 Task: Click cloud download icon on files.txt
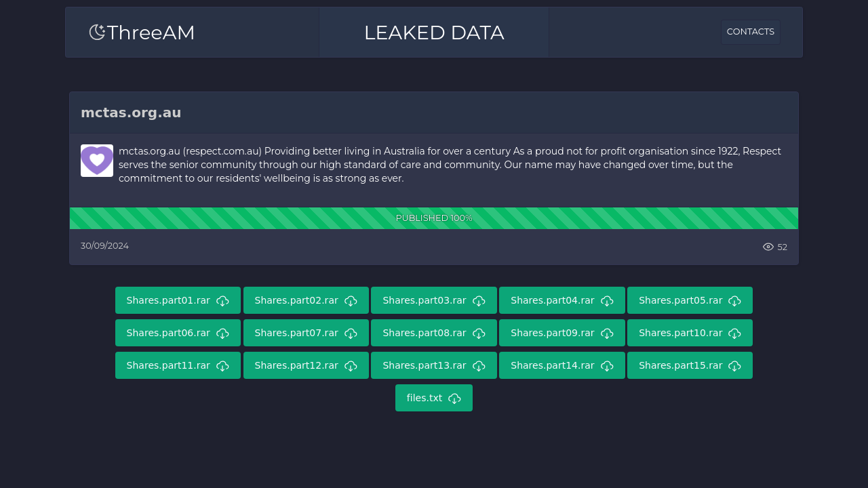coord(454,399)
